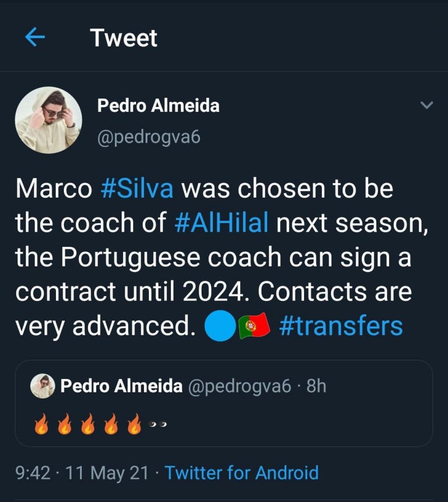
Task: Follow the #AlHilal hashtag link
Action: pos(221,223)
